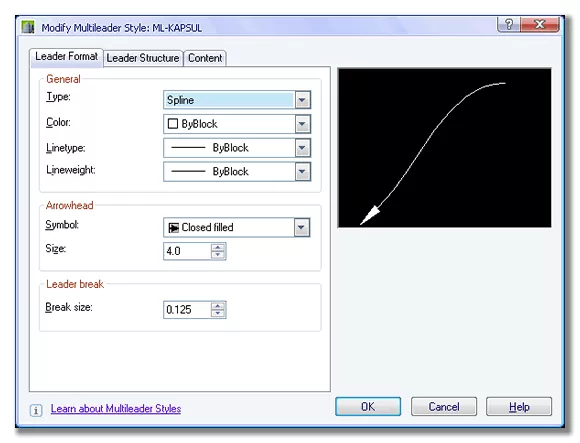Increase arrowhead Size with up arrow
This screenshot has height=443, width=580.
click(218, 247)
